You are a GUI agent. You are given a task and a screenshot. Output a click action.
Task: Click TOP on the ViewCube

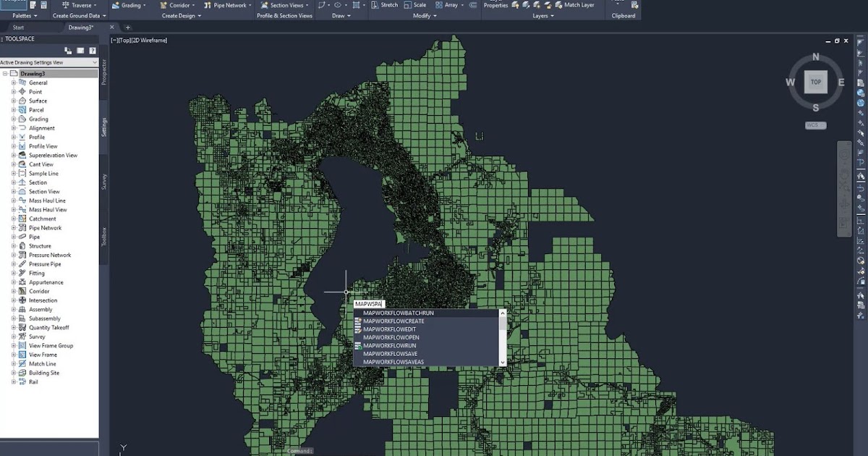[x=816, y=82]
